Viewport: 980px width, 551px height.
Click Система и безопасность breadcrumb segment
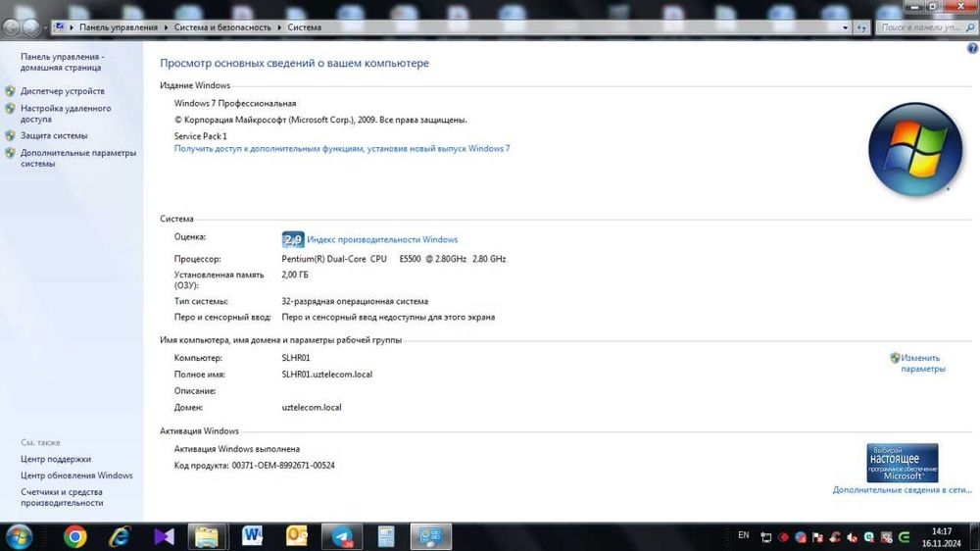click(222, 27)
